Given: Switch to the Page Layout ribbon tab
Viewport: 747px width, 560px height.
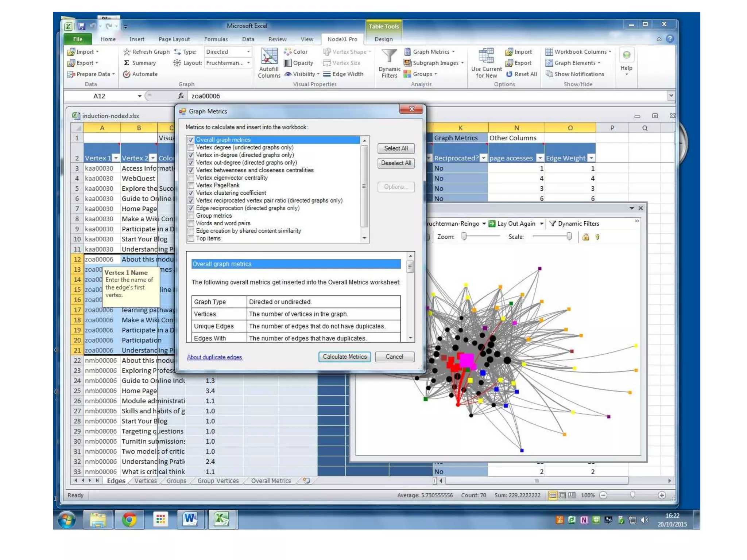Looking at the screenshot, I should [x=174, y=39].
